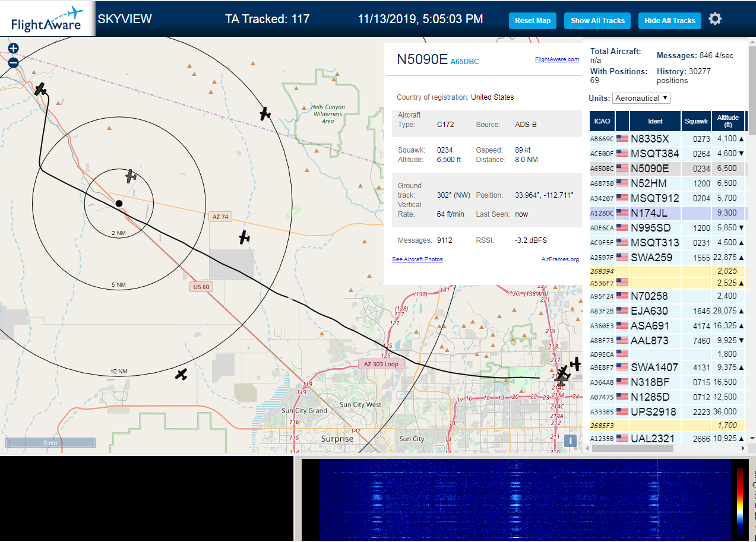This screenshot has height=542, width=756.
Task: Select aircraft row MSQT912
Action: coord(668,198)
